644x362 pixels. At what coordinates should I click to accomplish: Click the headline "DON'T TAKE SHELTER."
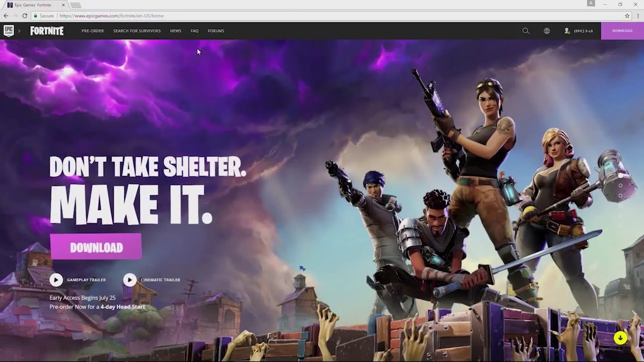pos(148,166)
